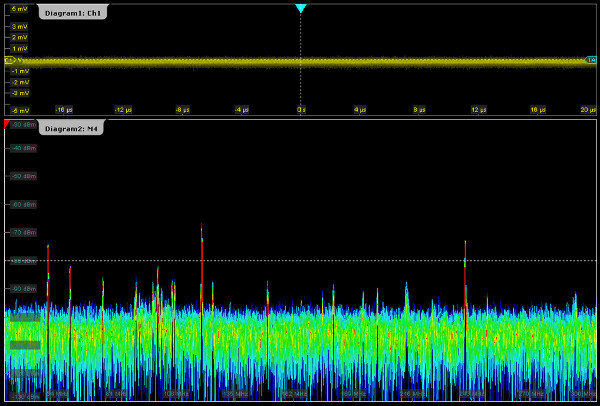
Task: Click the 108 MHz frequency axis label
Action: pyautogui.click(x=176, y=394)
